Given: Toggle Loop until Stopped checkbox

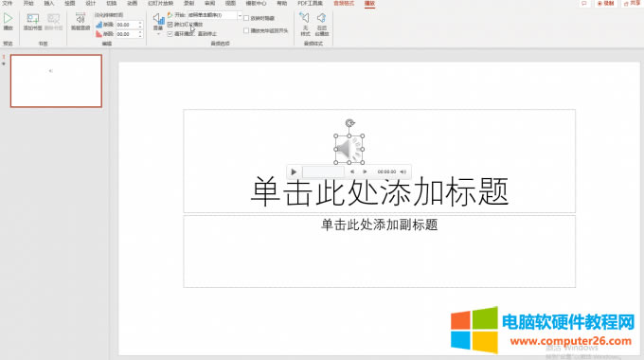Looking at the screenshot, I should (x=170, y=34).
